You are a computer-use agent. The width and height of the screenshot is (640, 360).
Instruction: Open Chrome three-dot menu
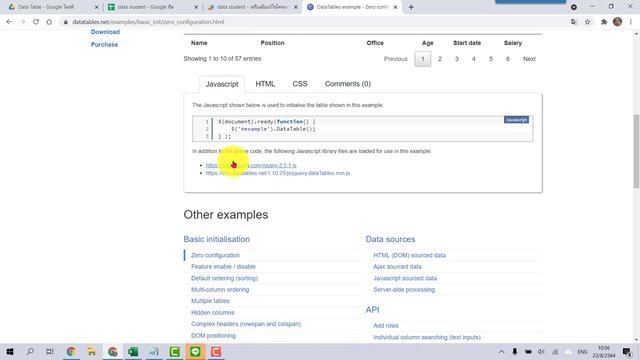[x=631, y=22]
